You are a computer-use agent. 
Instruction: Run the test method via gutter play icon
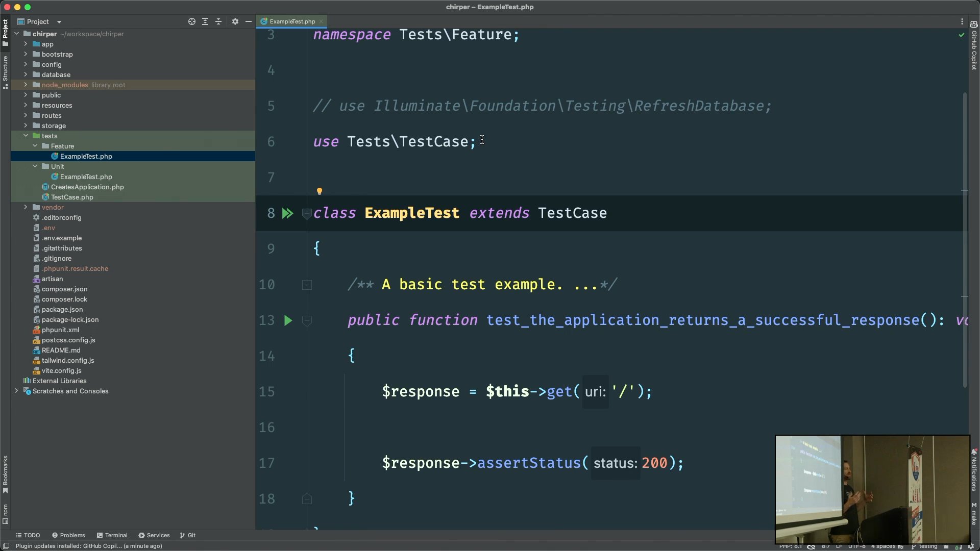[288, 320]
